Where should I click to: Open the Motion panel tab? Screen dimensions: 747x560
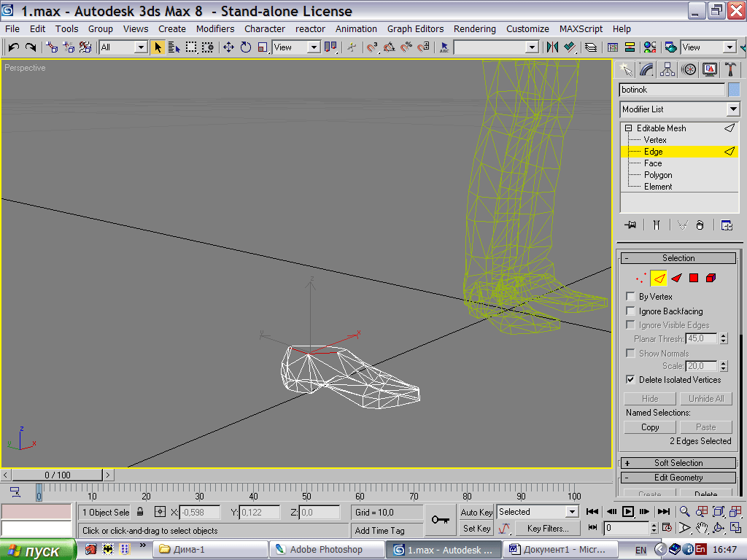689,69
